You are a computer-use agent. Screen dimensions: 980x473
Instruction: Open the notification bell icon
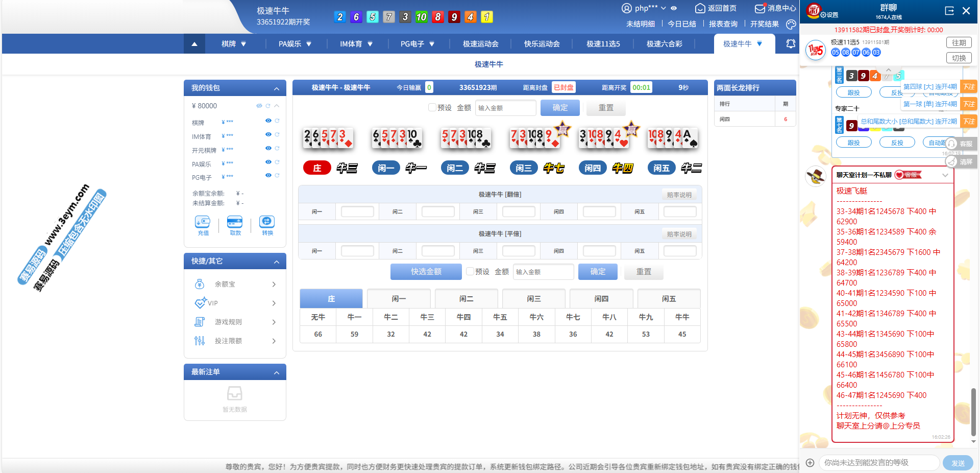coord(791,44)
